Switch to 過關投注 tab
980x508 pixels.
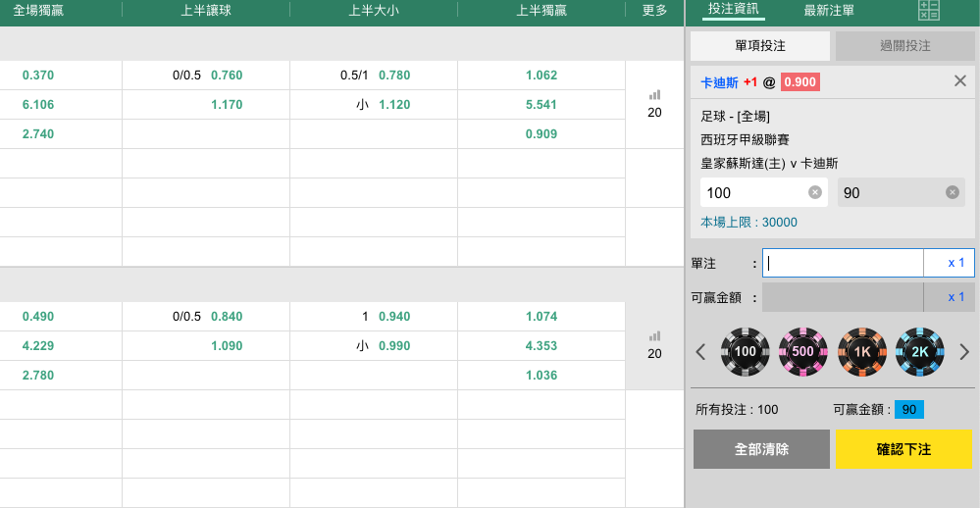point(904,46)
